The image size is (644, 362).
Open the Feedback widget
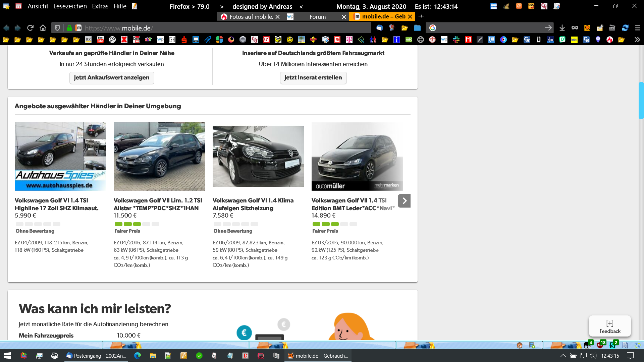(609, 326)
